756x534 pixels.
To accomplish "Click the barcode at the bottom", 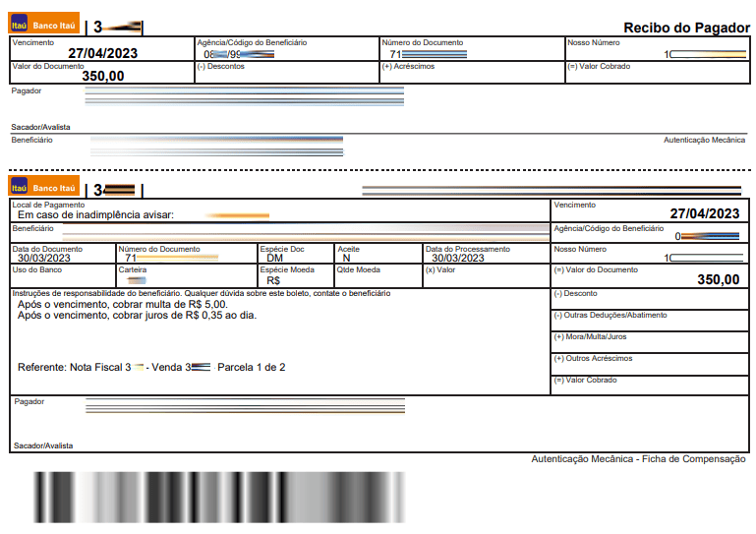I will pos(219,498).
